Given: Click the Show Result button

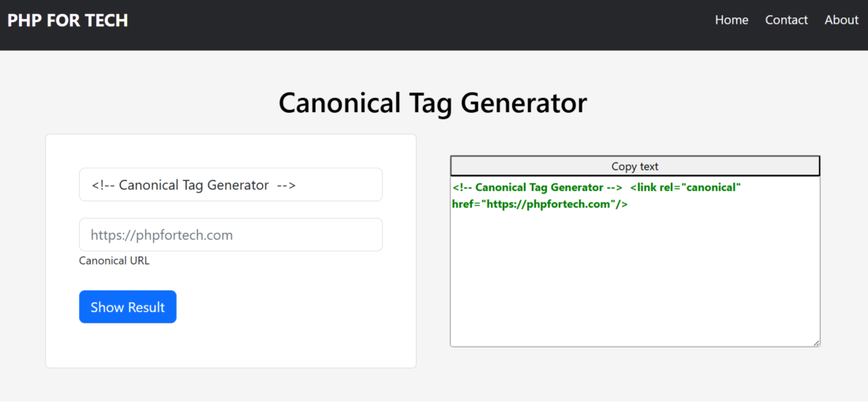Looking at the screenshot, I should point(128,307).
